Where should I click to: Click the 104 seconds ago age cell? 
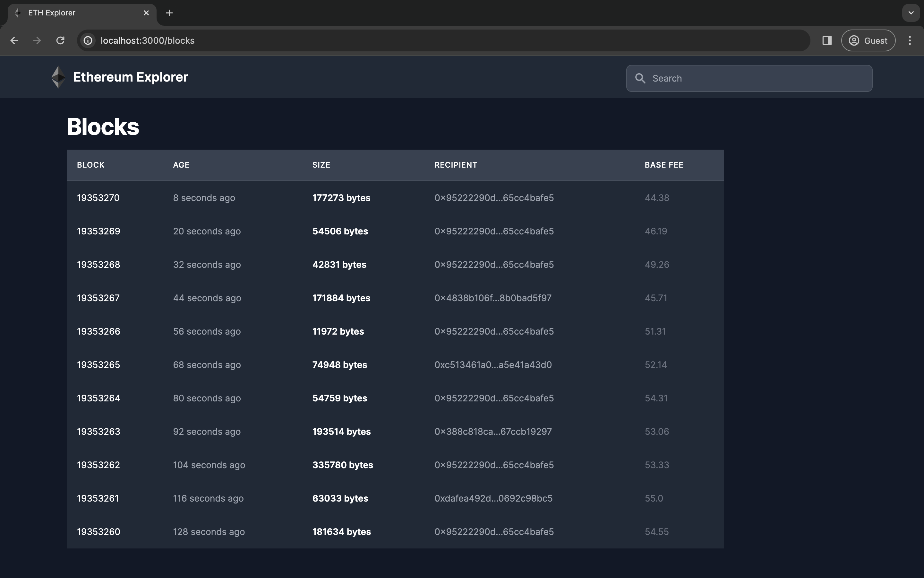point(209,465)
